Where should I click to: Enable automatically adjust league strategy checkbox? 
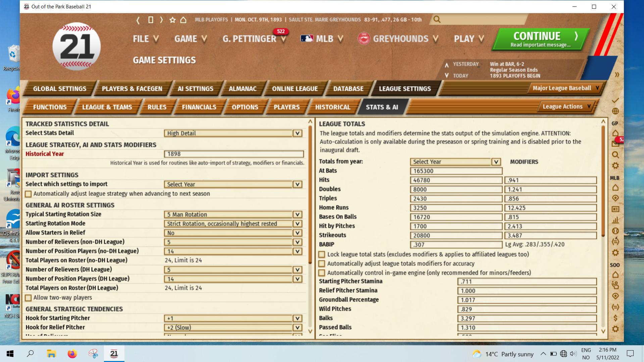click(x=29, y=194)
